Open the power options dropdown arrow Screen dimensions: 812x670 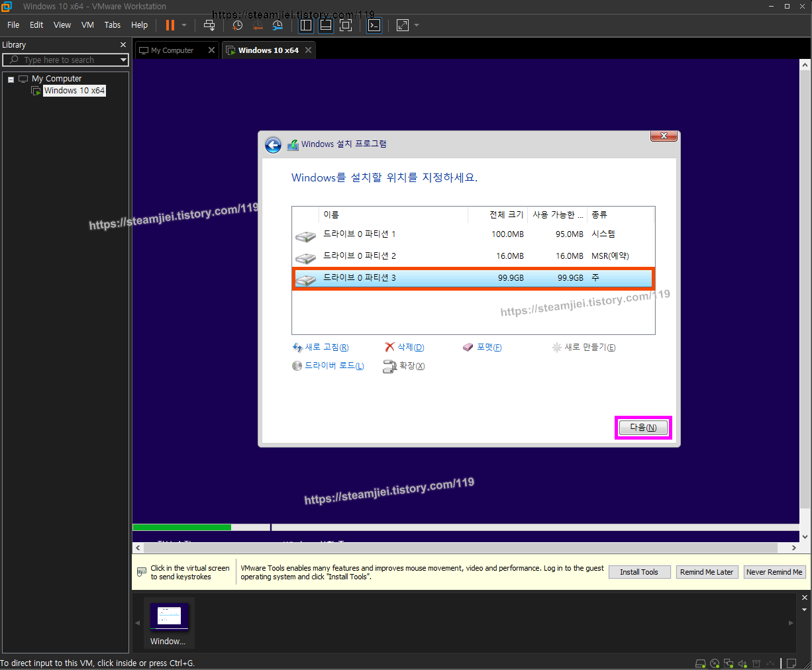184,25
